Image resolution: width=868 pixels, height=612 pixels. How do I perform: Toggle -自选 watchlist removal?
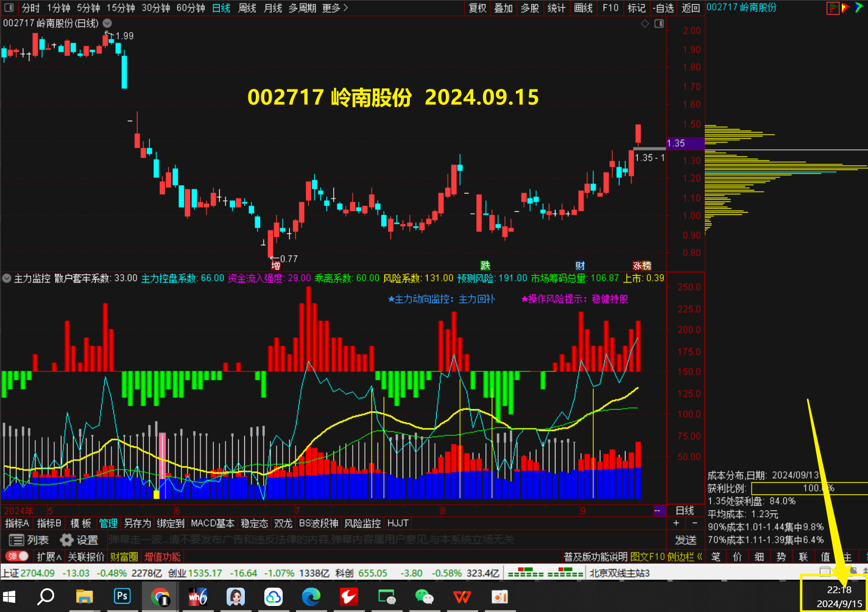pyautogui.click(x=663, y=8)
